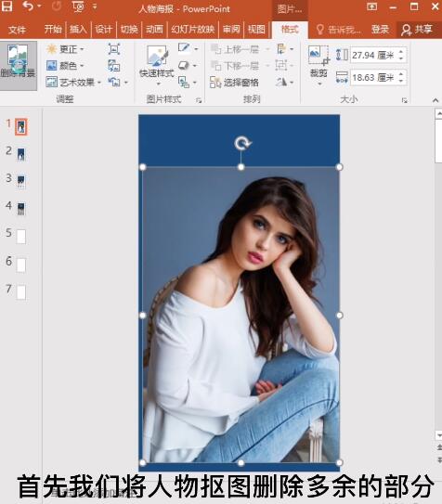The height and width of the screenshot is (504, 442).
Task: Open the Undo history dropdown arrow
Action: click(x=39, y=6)
